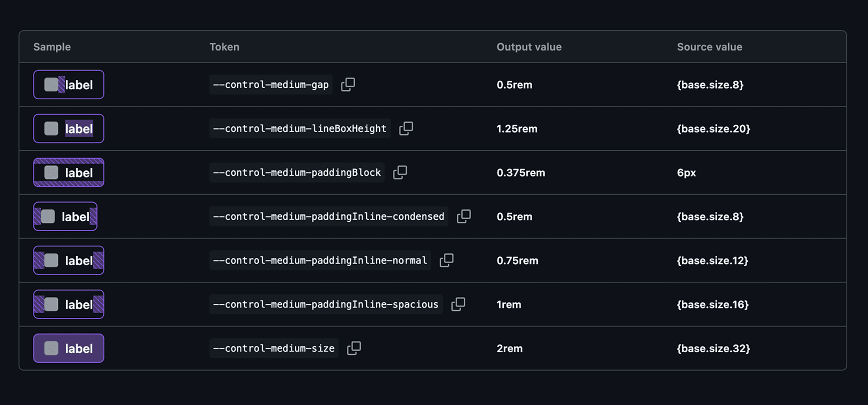Viewport: 868px width, 405px height.
Task: Select the --control-medium-lineBoxHeight token text
Action: (x=300, y=128)
